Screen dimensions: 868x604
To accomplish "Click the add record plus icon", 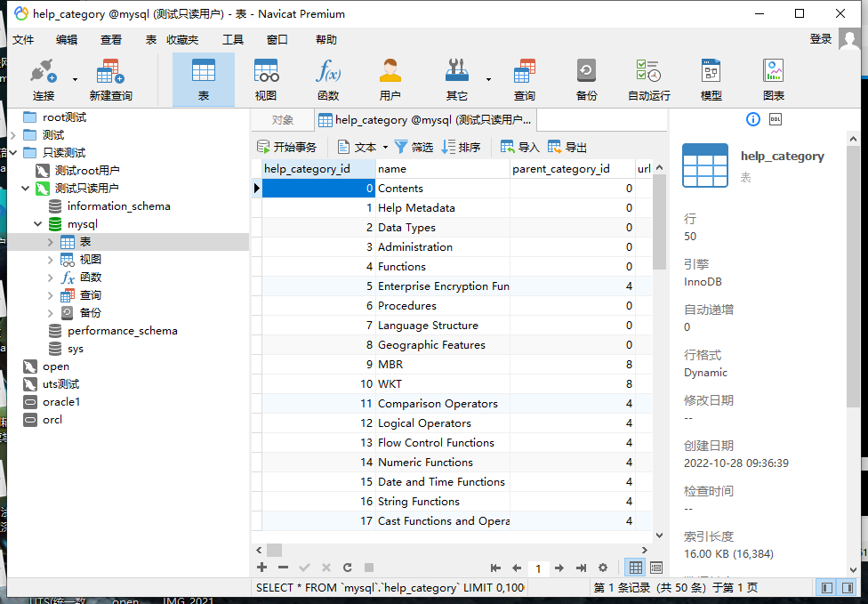I will 261,568.
